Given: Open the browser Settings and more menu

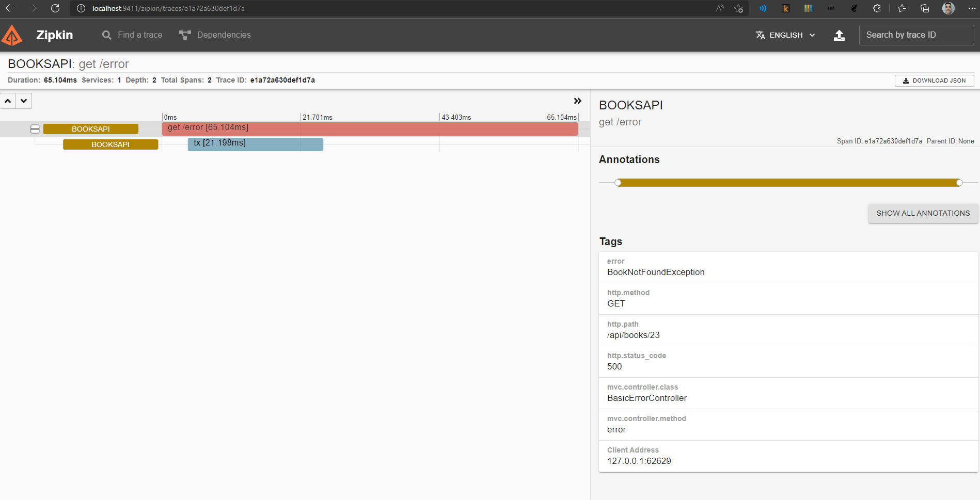Looking at the screenshot, I should (x=972, y=8).
